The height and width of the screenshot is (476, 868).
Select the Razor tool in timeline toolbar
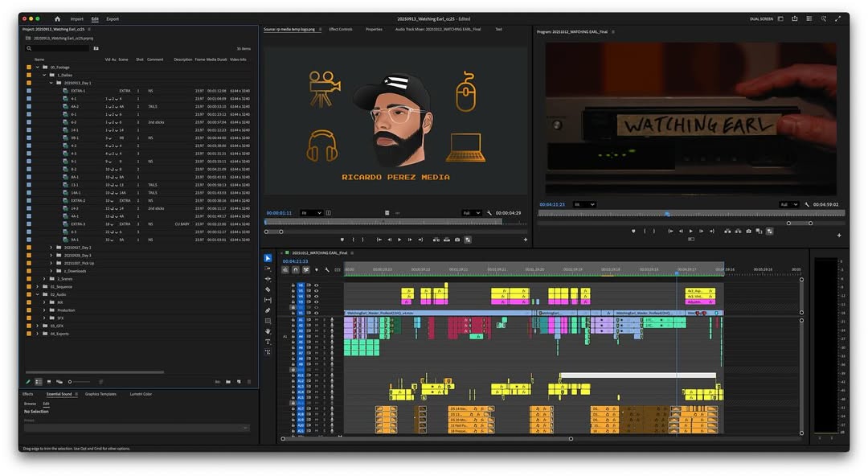pyautogui.click(x=268, y=289)
